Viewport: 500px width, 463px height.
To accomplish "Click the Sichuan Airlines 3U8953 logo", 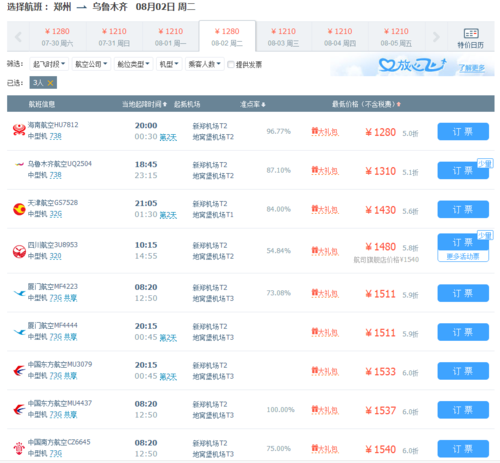I will coord(19,251).
